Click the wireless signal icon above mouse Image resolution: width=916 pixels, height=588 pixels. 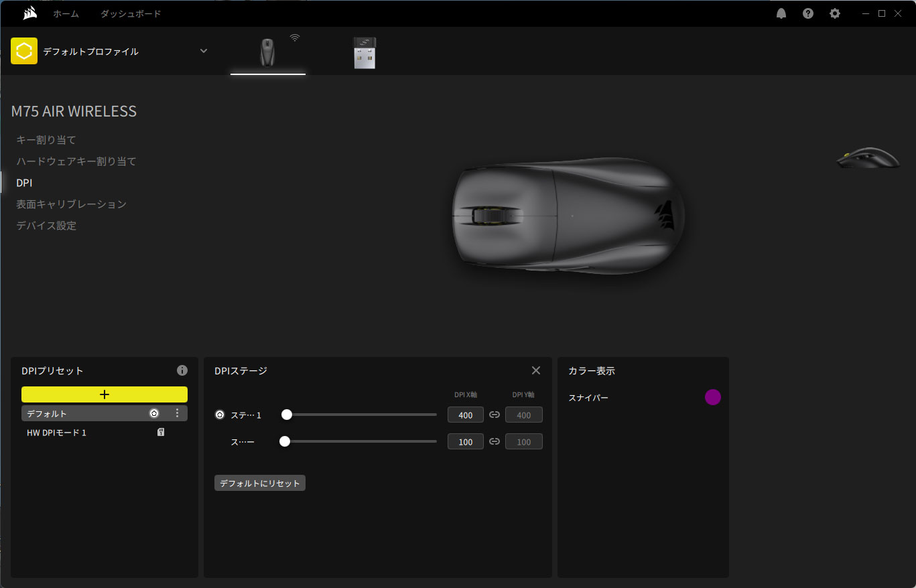point(295,38)
